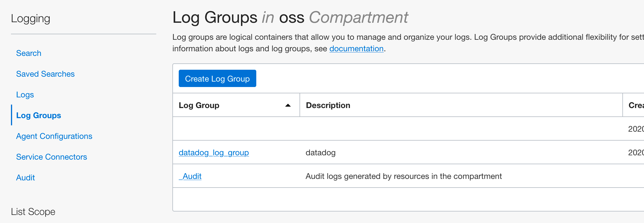Open the Logs section
This screenshot has height=223, width=644.
(25, 95)
